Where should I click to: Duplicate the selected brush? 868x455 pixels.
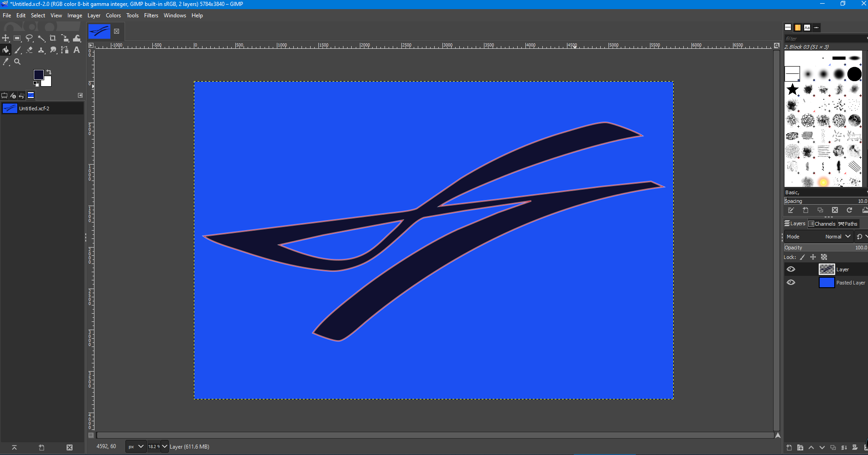coord(820,210)
